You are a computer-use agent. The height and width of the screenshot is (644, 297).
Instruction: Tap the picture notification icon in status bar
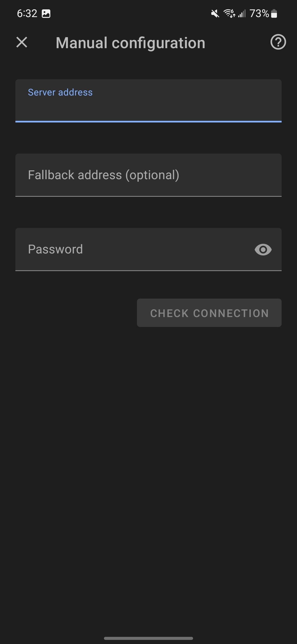(46, 13)
